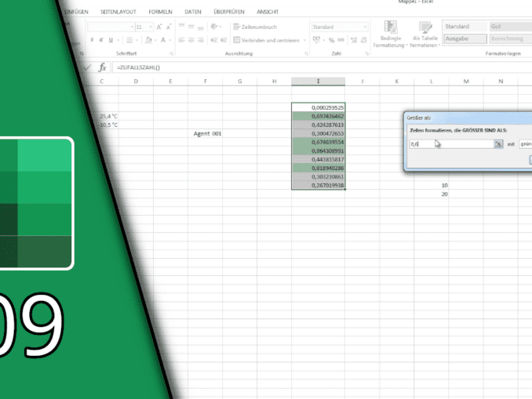The image size is (532, 399).
Task: Apply the Ausgabe cell style
Action: pyautogui.click(x=462, y=38)
